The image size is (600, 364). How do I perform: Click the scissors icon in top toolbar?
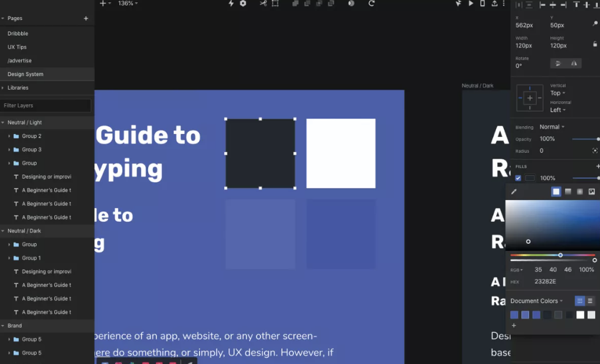pyautogui.click(x=263, y=4)
